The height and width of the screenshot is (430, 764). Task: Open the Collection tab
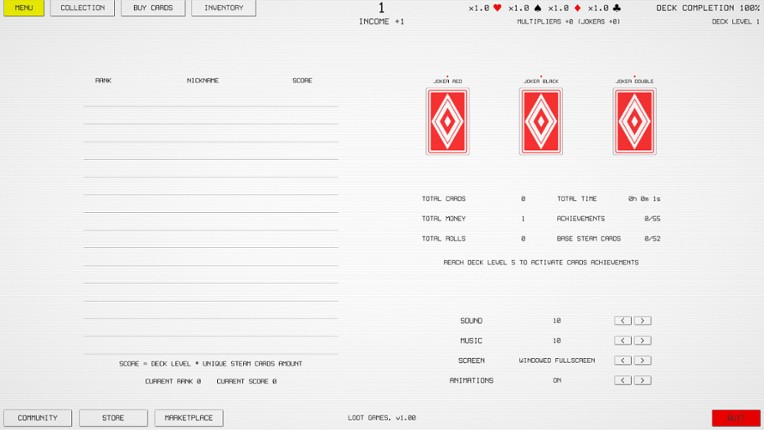pyautogui.click(x=82, y=8)
